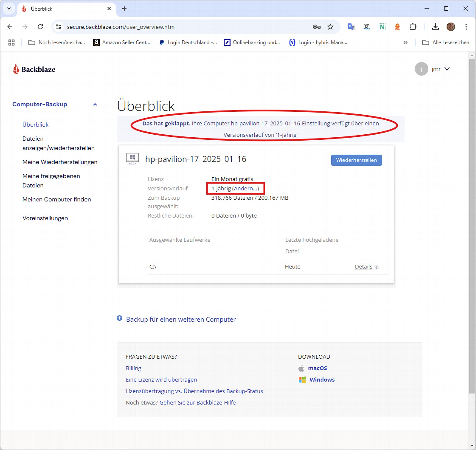This screenshot has height=450, width=476.
Task: Open Meine freigegebenen Dateien
Action: click(51, 181)
